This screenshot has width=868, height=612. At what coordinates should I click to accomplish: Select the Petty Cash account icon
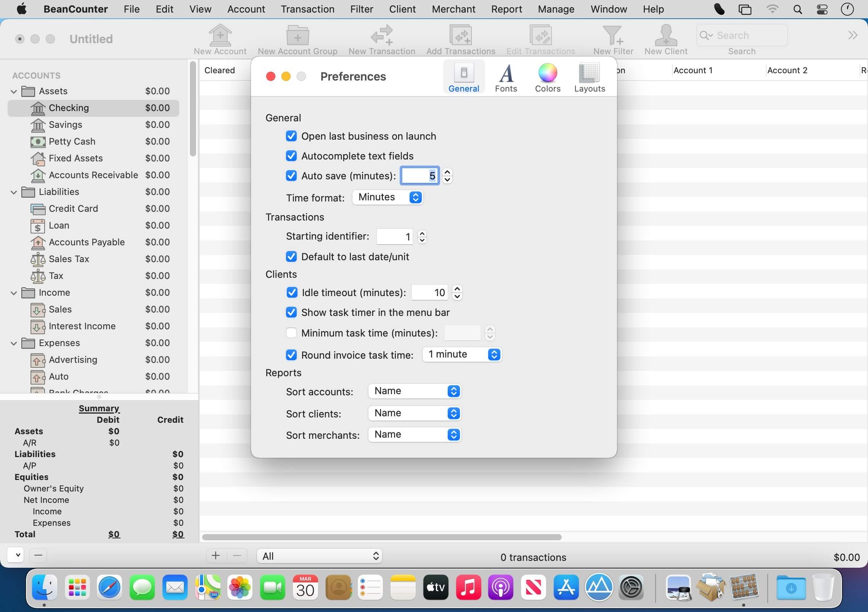[x=38, y=142]
